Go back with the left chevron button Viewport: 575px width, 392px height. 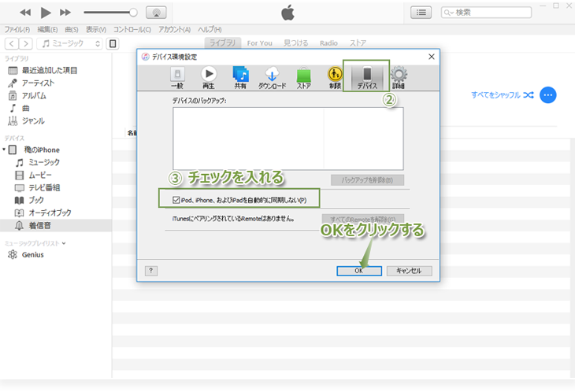(x=12, y=44)
